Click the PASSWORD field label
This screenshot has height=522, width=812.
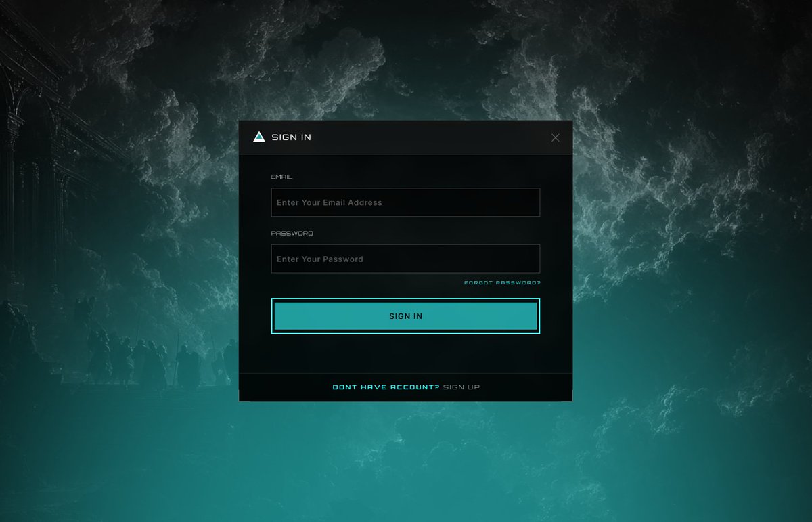292,233
